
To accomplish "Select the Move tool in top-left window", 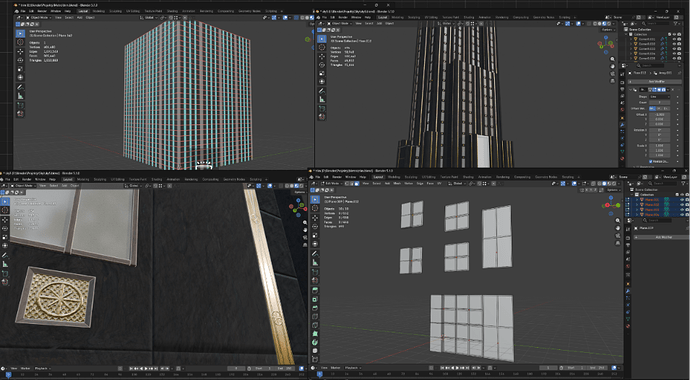I will [x=20, y=51].
